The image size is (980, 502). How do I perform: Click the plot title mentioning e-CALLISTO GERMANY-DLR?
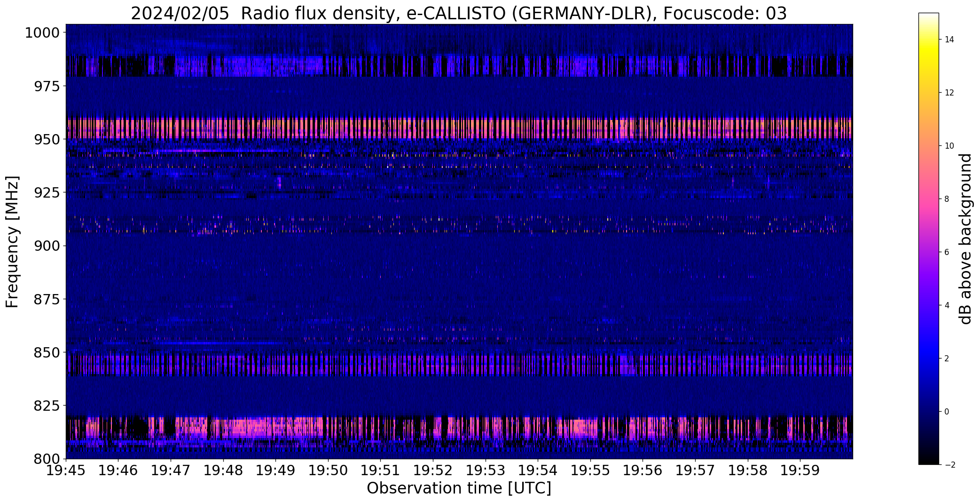459,13
